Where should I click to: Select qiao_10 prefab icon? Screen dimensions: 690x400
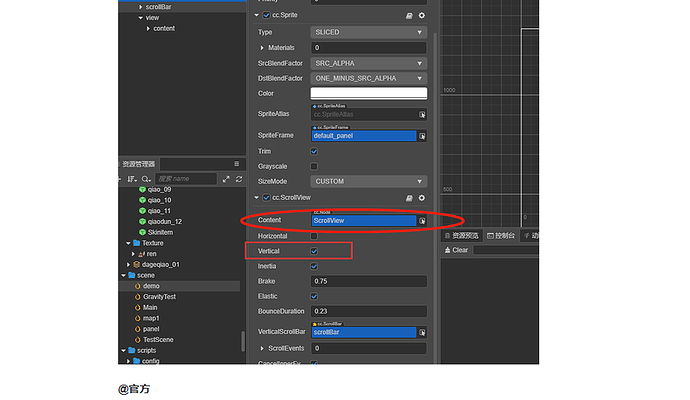(x=142, y=200)
